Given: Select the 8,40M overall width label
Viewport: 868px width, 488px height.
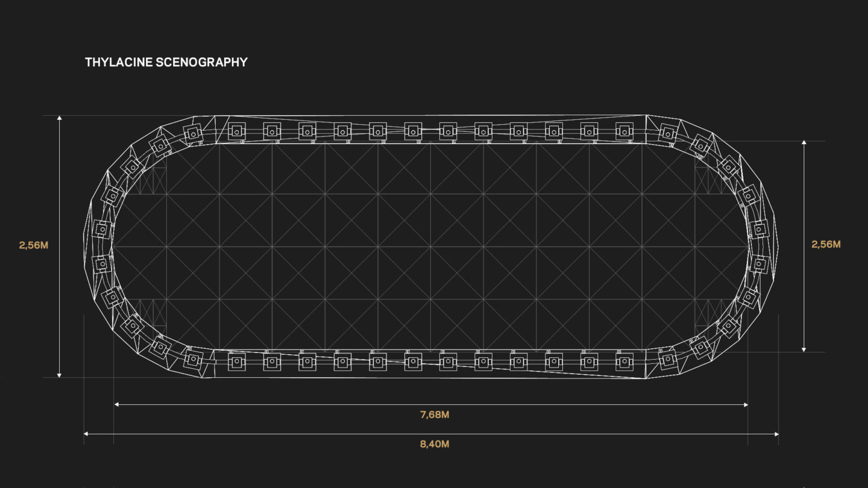Looking at the screenshot, I should coord(435,444).
